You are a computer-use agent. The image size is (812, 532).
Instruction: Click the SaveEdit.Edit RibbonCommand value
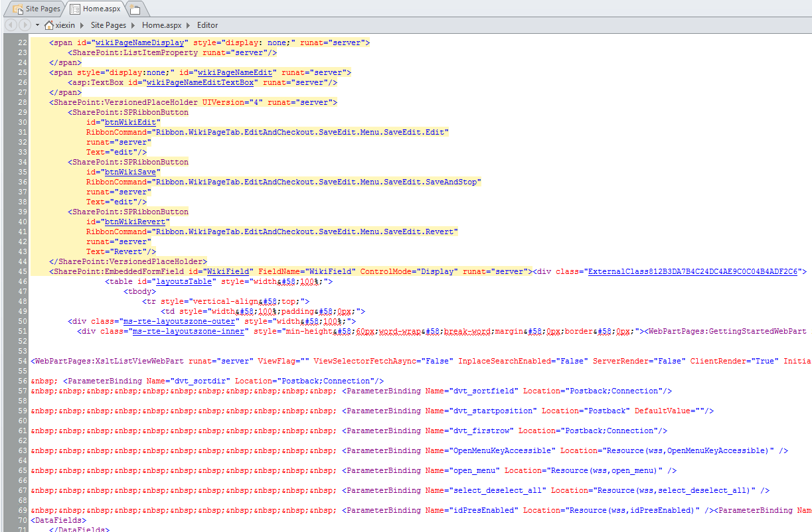301,132
